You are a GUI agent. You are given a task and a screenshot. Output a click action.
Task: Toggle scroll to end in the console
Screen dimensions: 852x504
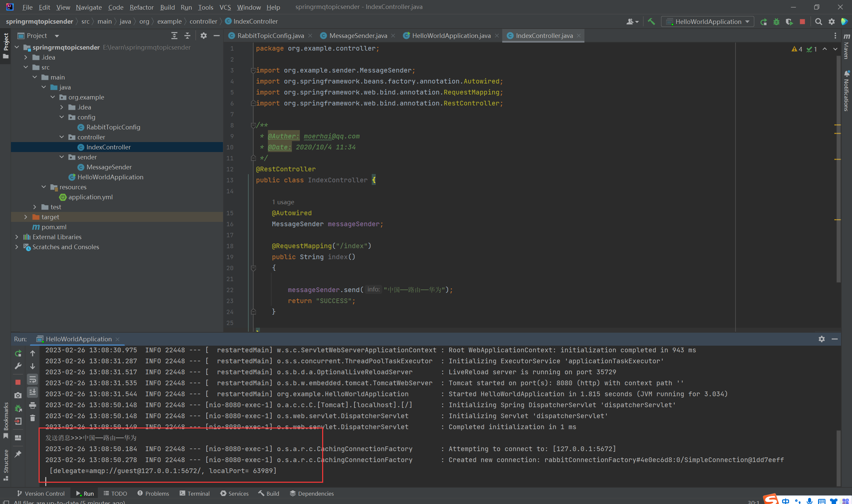33,392
